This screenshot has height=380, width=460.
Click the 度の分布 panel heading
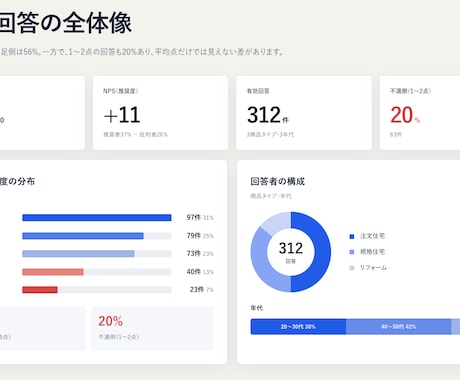17,181
